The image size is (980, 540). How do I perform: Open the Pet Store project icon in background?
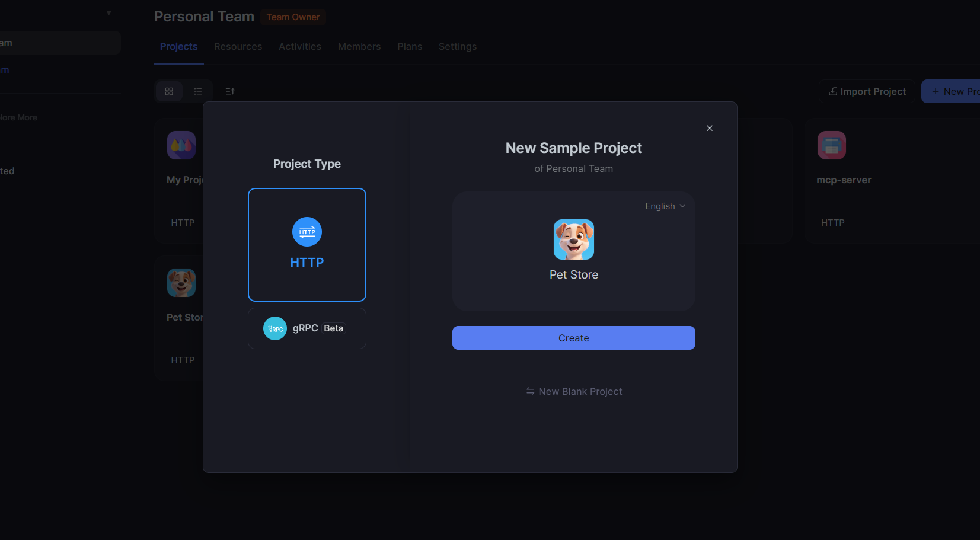click(x=181, y=283)
